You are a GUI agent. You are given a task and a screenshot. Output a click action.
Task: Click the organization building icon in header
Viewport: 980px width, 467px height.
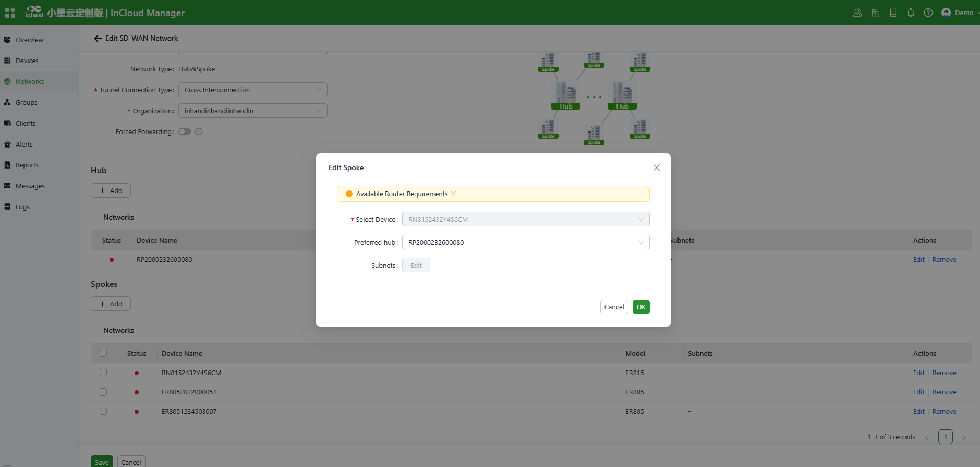pos(875,13)
